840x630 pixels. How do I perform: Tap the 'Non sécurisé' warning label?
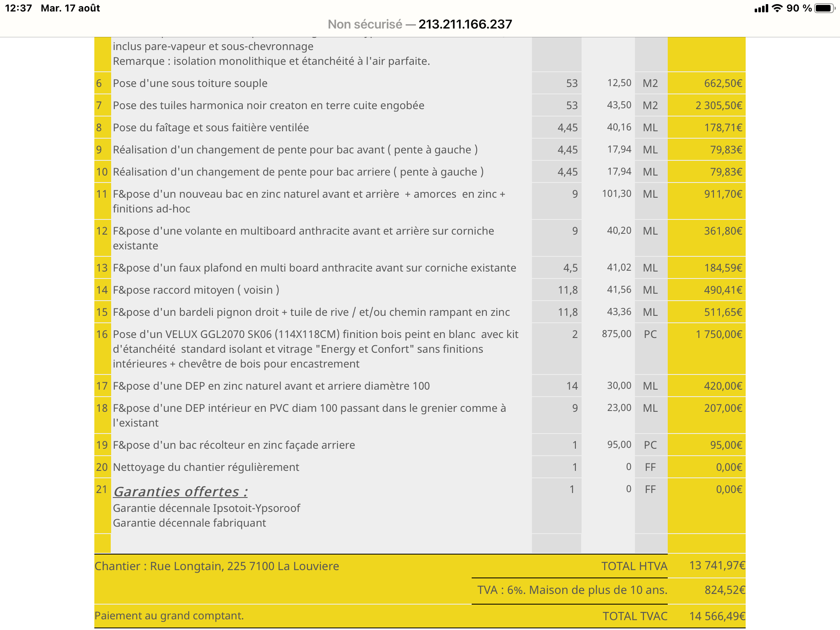(365, 25)
